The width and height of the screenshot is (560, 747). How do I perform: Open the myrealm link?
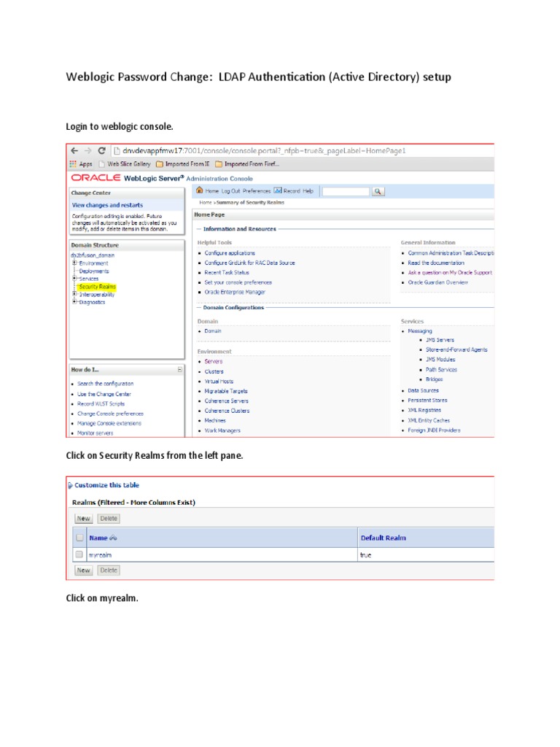100,555
